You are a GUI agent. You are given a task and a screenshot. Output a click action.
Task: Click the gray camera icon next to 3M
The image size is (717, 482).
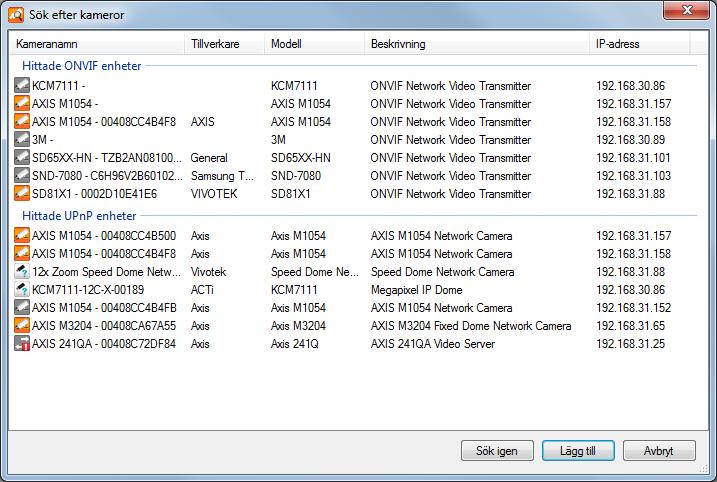coord(21,139)
